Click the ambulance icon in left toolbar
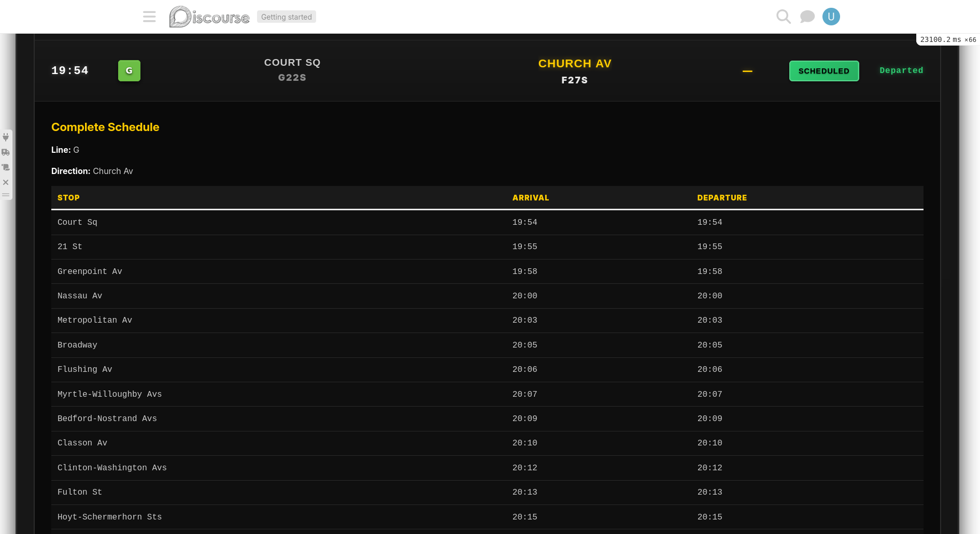This screenshot has height=534, width=980. [x=6, y=152]
